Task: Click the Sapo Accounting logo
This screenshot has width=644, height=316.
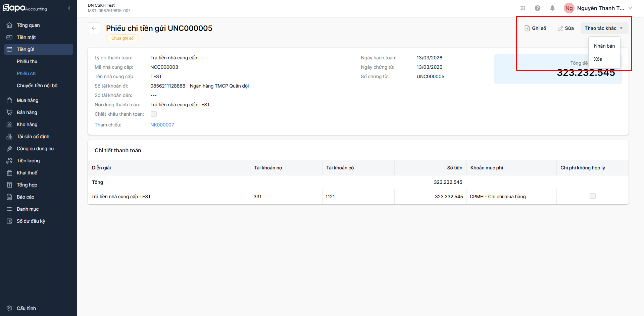Action: 25,8
